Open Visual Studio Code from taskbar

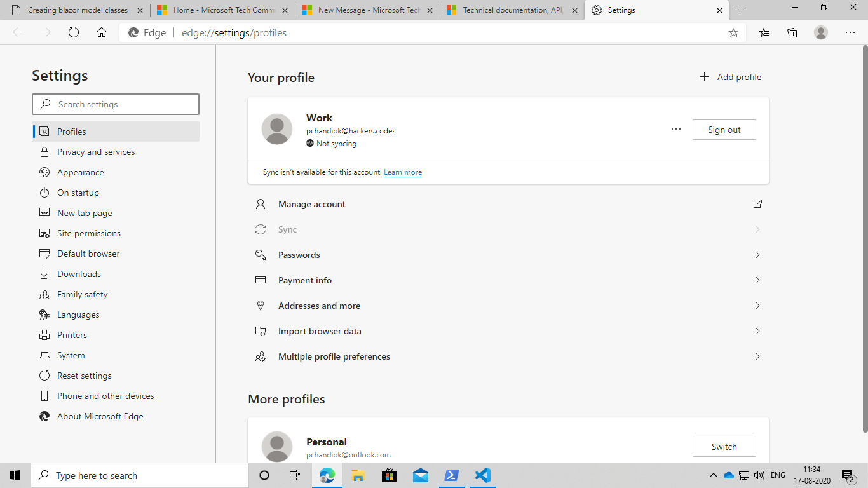click(483, 475)
